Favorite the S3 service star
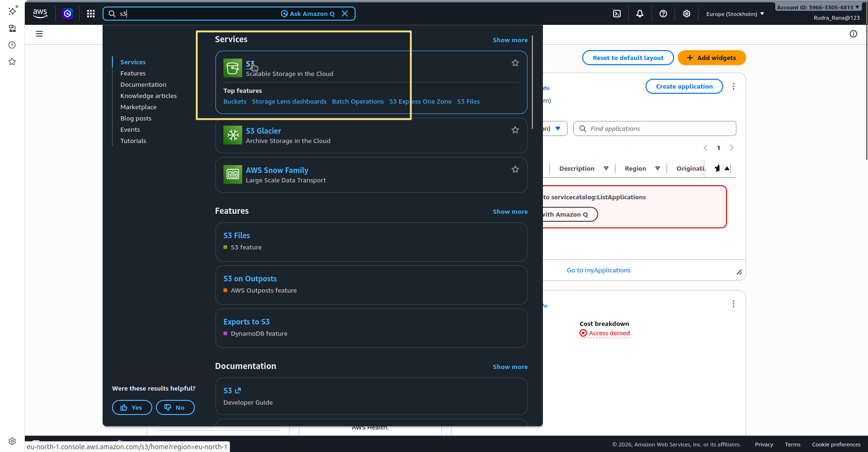The height and width of the screenshot is (452, 868). [x=515, y=63]
